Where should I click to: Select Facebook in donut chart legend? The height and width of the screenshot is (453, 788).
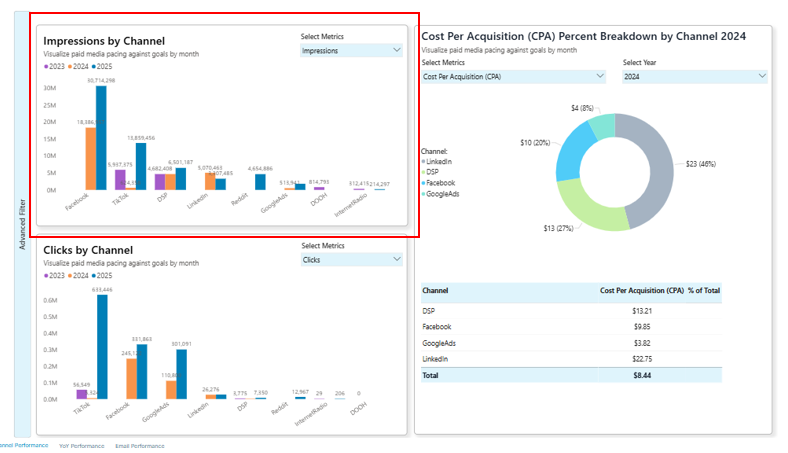coord(440,183)
